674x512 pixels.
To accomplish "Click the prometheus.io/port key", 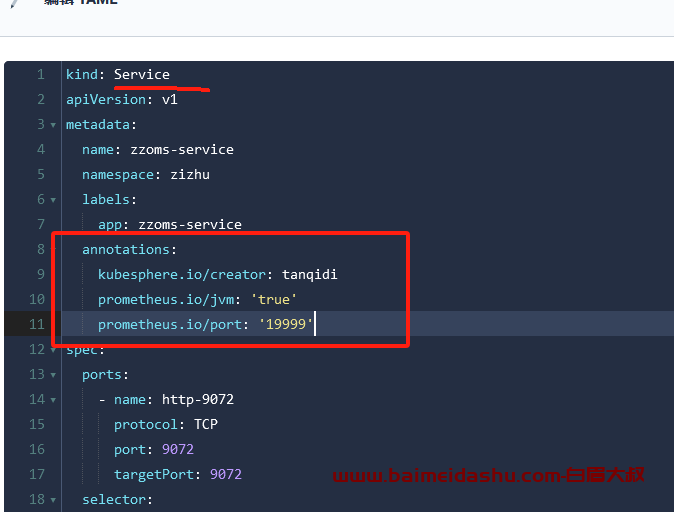I will pyautogui.click(x=170, y=324).
